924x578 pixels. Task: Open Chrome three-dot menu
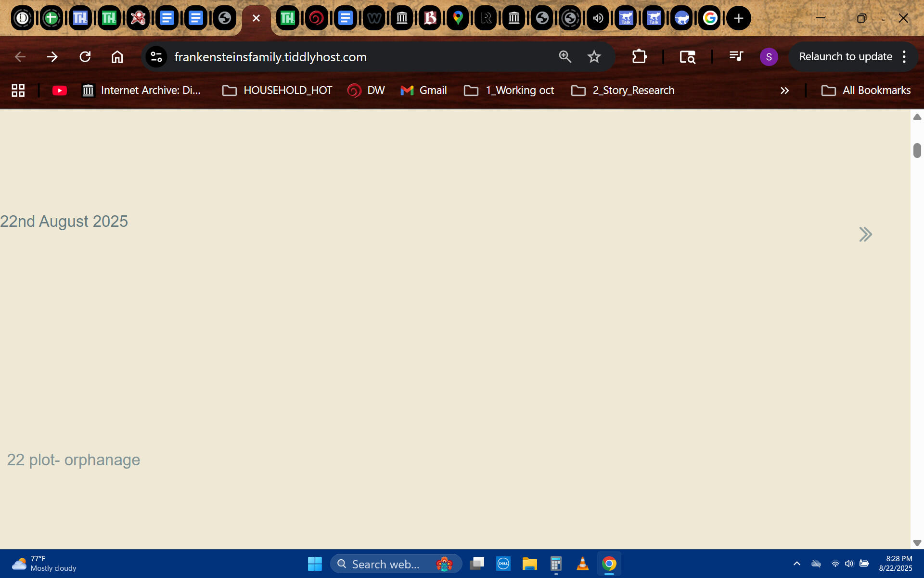point(904,57)
